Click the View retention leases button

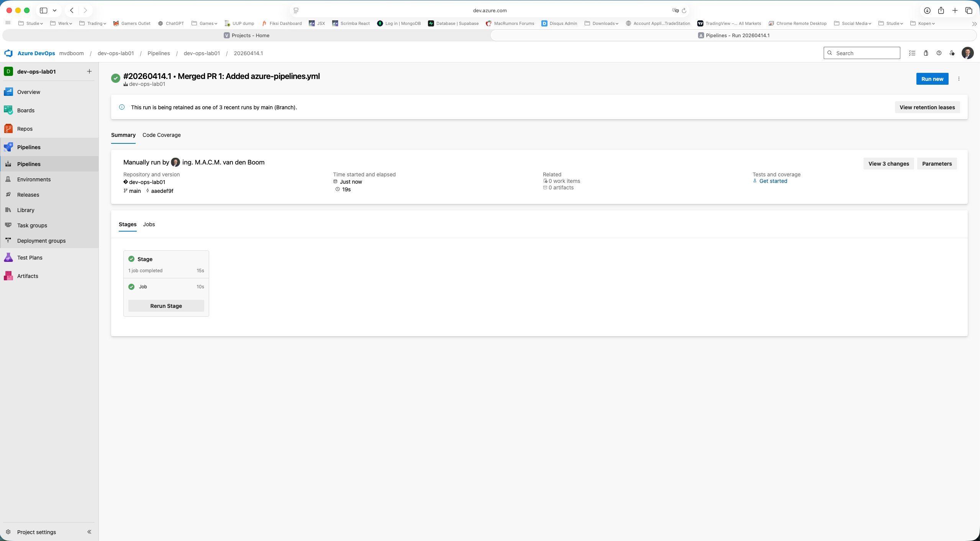[x=927, y=107]
